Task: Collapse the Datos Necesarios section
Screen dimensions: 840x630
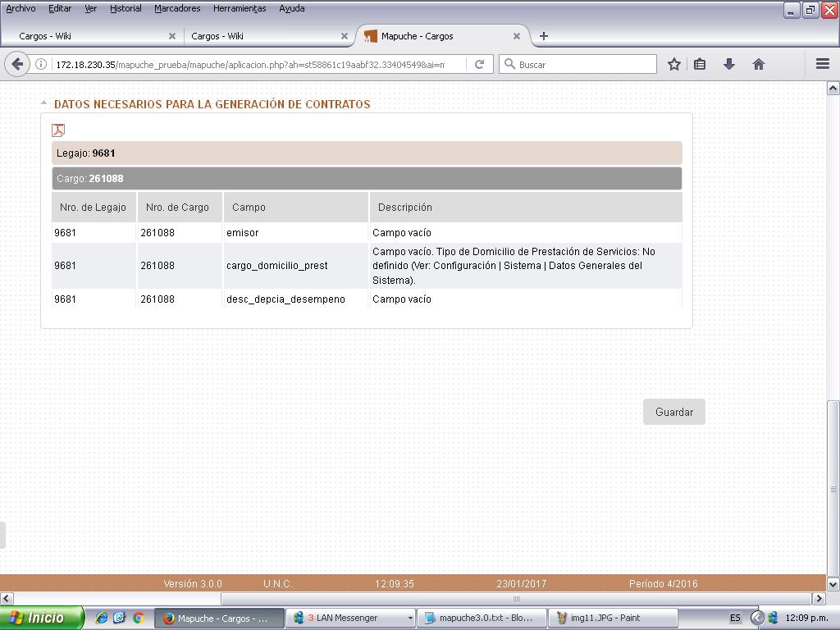Action: coord(44,103)
